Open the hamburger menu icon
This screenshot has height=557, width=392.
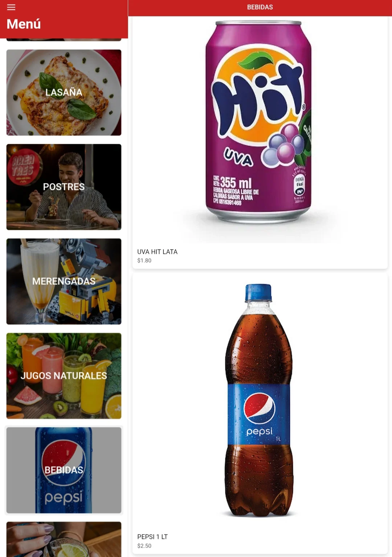click(x=11, y=7)
